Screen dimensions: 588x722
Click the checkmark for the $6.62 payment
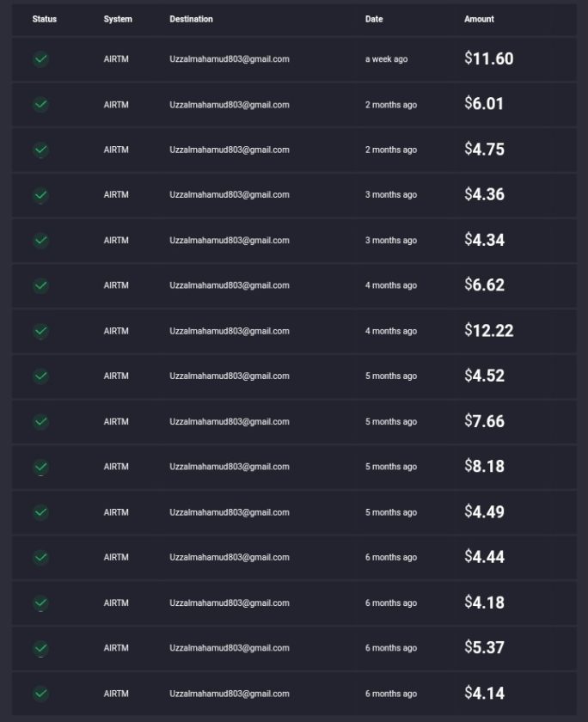coord(41,285)
